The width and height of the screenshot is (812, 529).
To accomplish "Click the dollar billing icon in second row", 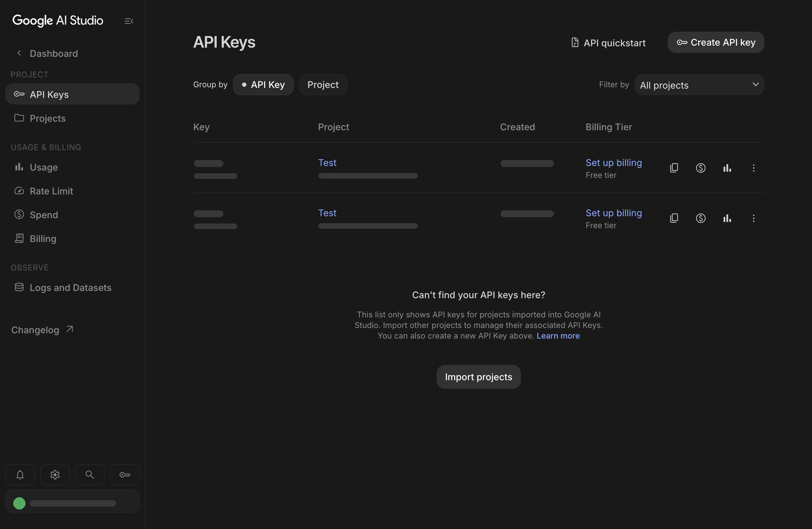I will (700, 218).
